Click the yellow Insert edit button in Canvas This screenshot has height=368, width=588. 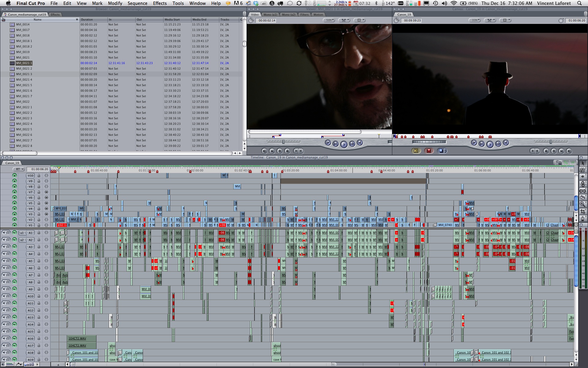pyautogui.click(x=416, y=151)
